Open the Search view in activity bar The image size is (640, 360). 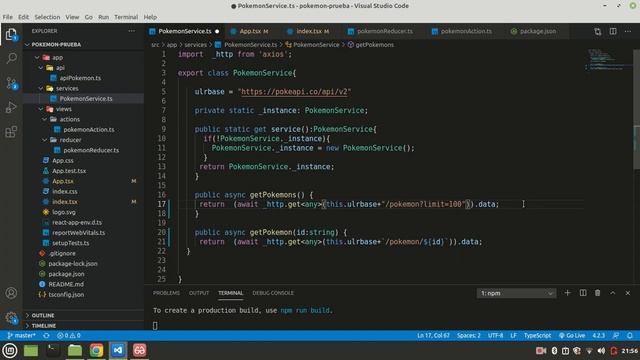coord(11,58)
